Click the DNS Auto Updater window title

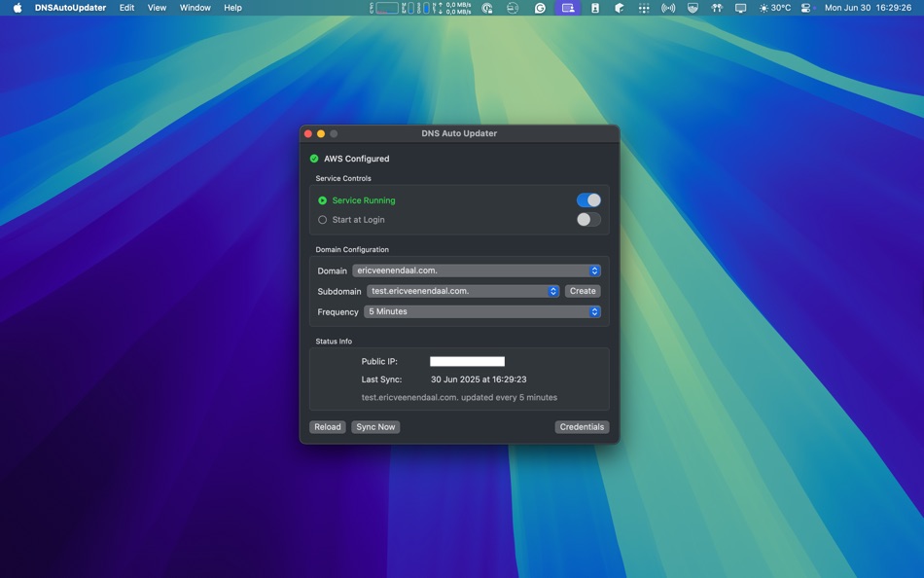[x=459, y=133]
